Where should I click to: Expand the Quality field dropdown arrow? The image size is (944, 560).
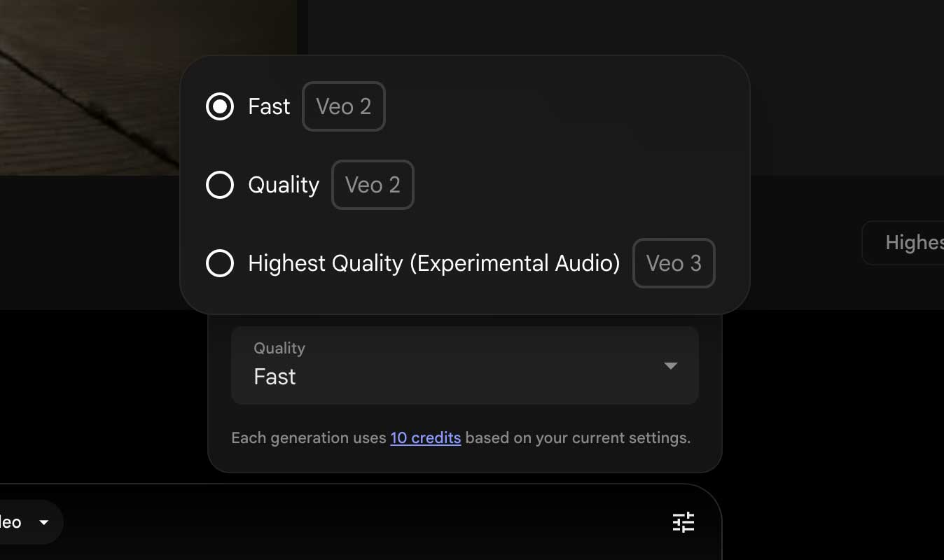(x=670, y=365)
